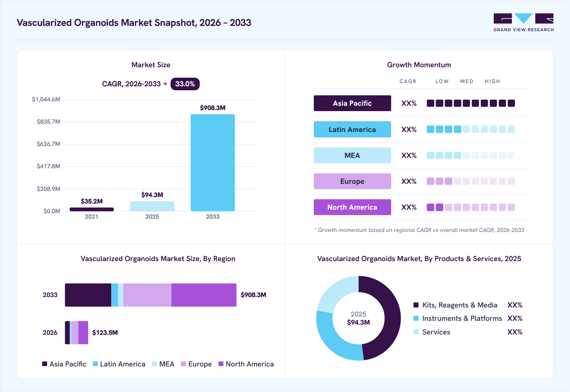Click the $123.5M label beside 2026 bar

tap(105, 333)
